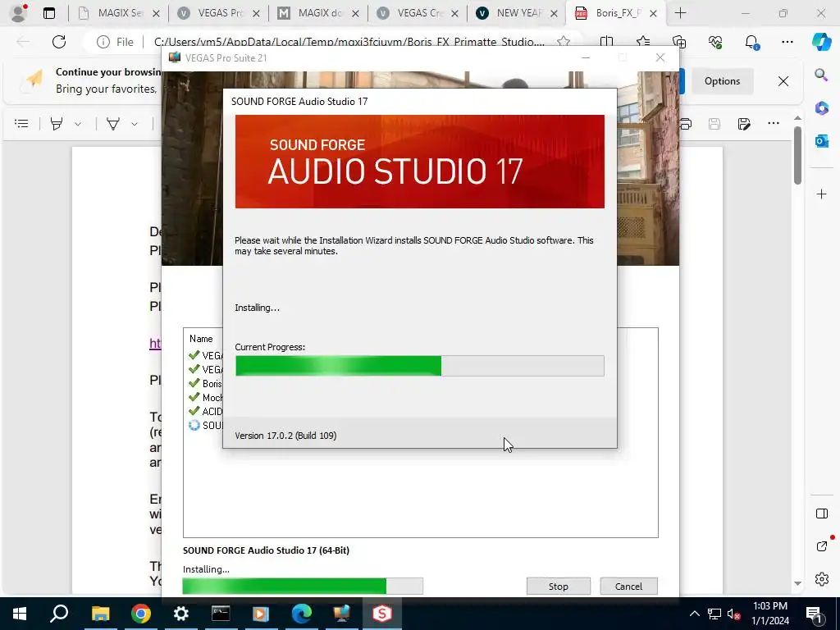Open the split screen icon
The image size is (840, 630).
pos(606,42)
